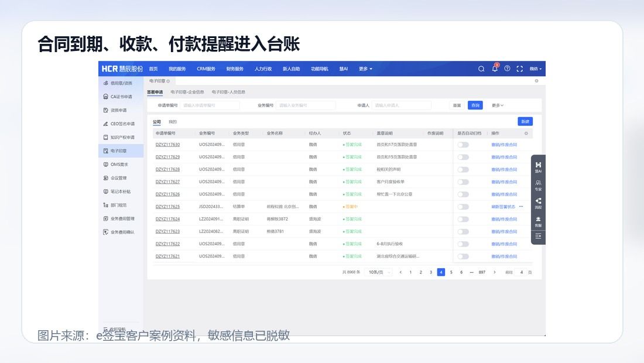
Task: Go to page 5 in pagination
Action: (x=451, y=272)
